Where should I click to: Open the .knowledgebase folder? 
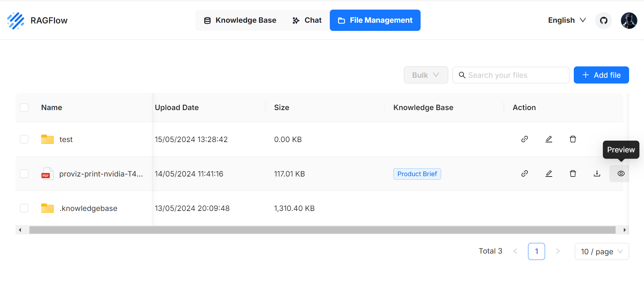[88, 208]
